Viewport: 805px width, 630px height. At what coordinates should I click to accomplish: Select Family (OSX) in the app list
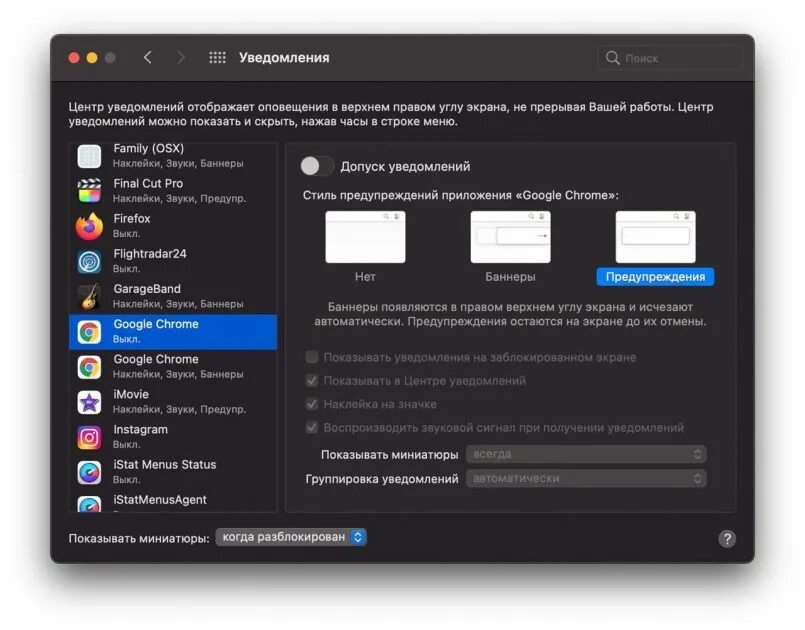coord(173,156)
